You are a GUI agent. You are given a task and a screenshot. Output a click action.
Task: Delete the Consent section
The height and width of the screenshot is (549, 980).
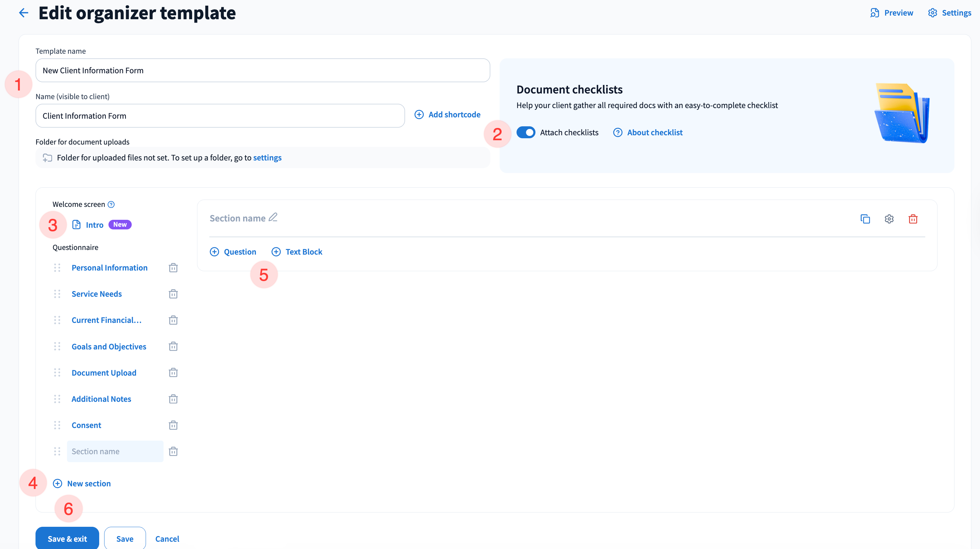(x=173, y=425)
